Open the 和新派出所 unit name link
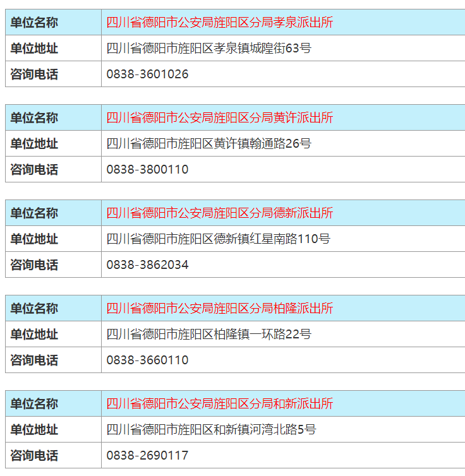The height and width of the screenshot is (476, 465). [219, 403]
